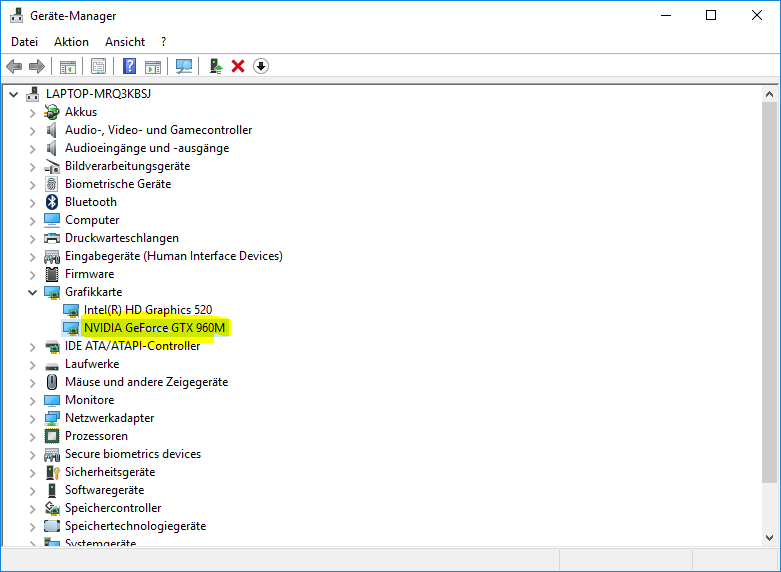Select the Sicherheitsgeräte tree label
This screenshot has width=781, height=572.
coord(110,472)
